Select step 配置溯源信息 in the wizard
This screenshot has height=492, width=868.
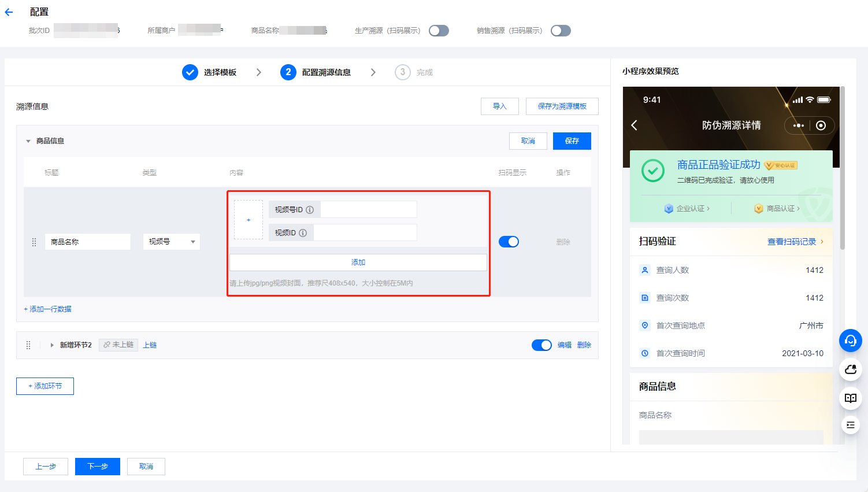click(316, 72)
